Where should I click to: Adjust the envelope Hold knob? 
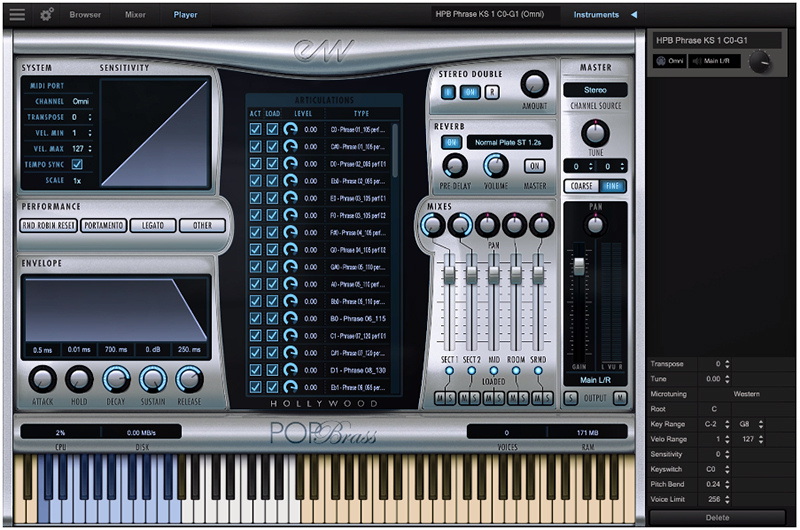[79, 380]
